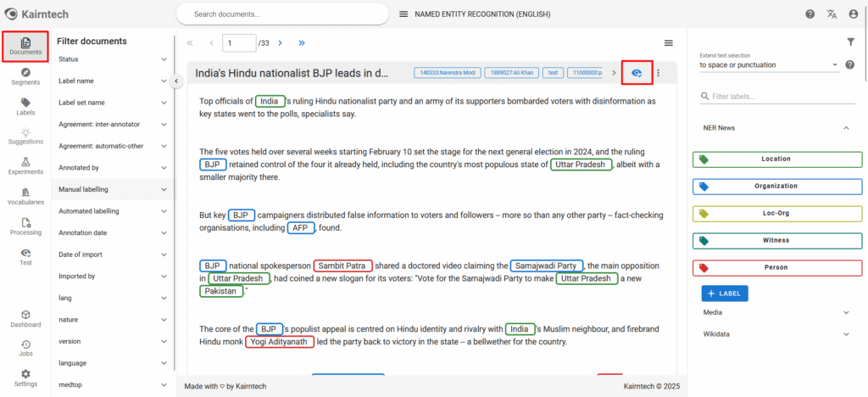Click the language translate icon
868x397 pixels.
832,14
